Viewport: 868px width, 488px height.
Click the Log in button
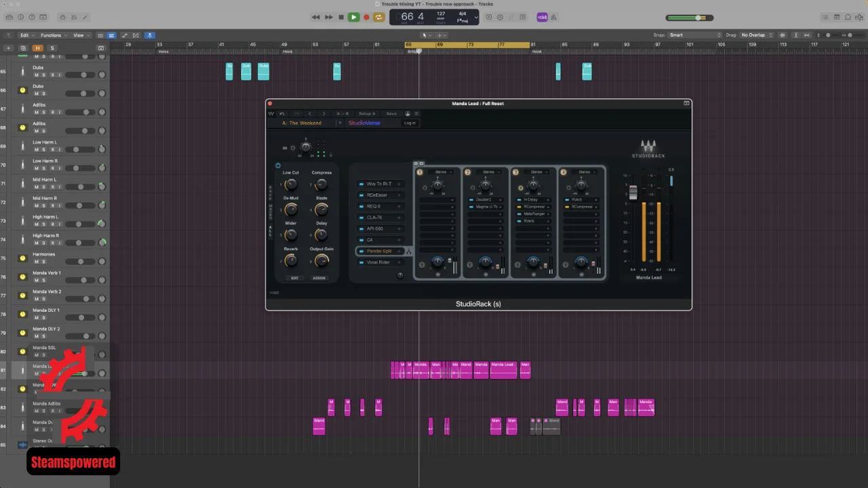(410, 123)
